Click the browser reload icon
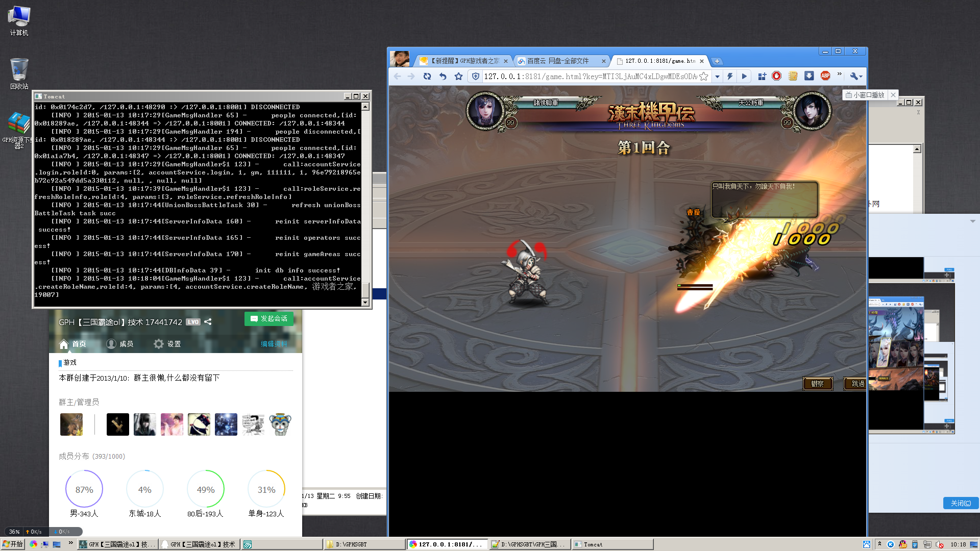Image resolution: width=980 pixels, height=551 pixels. (427, 77)
